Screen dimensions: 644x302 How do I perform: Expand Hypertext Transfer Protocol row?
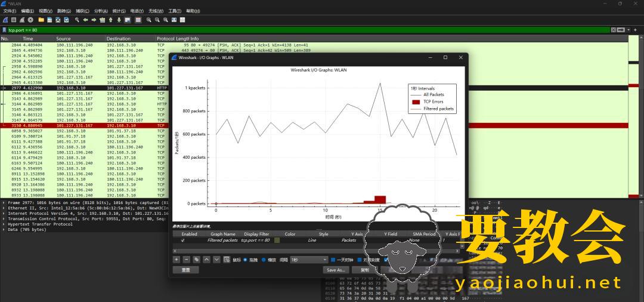point(4,224)
